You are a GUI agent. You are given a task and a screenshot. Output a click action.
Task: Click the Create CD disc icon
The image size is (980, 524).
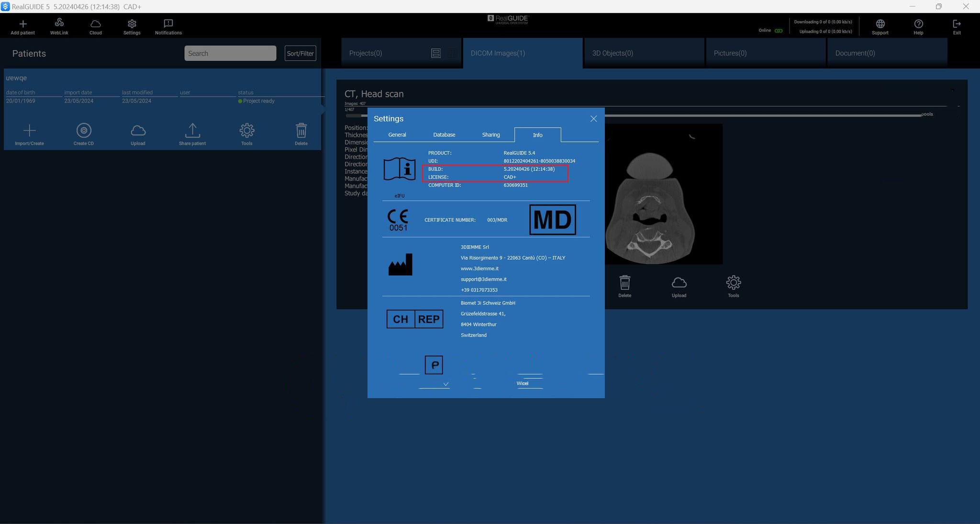(84, 131)
